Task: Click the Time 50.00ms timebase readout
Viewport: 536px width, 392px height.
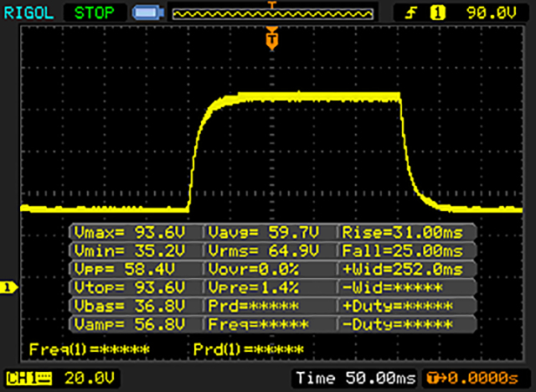Action: point(356,379)
